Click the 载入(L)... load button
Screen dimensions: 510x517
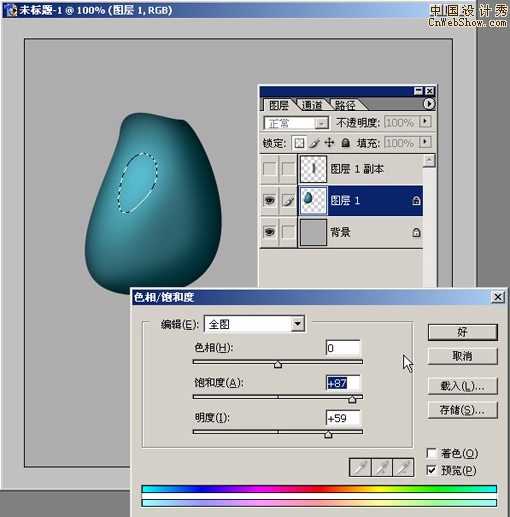463,386
